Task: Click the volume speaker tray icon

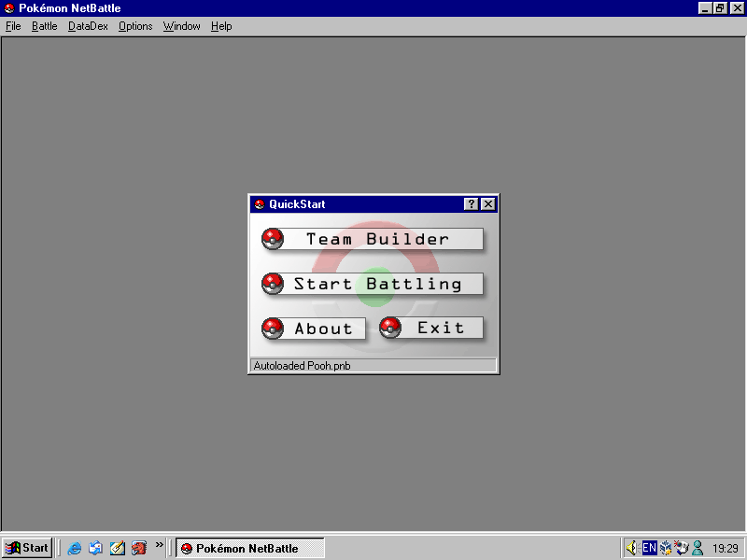Action: [632, 548]
